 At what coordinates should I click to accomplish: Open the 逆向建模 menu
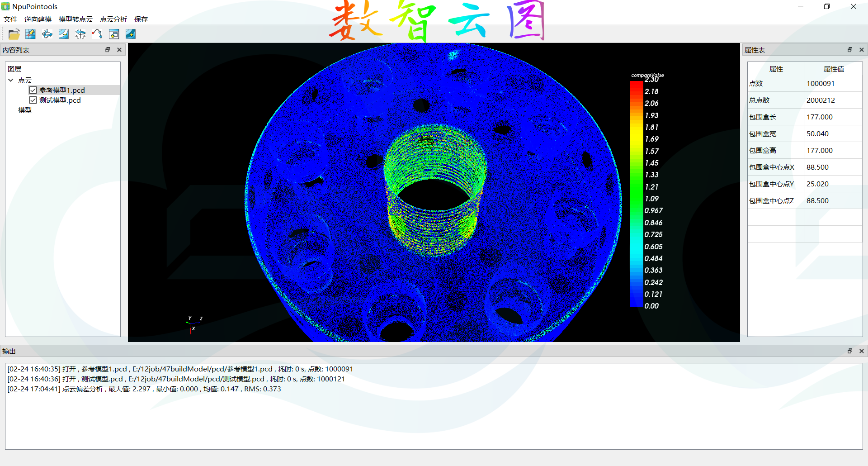pyautogui.click(x=38, y=19)
